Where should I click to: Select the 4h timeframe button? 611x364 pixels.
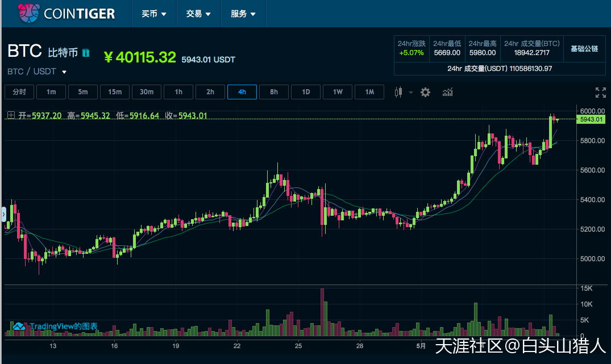pos(242,91)
